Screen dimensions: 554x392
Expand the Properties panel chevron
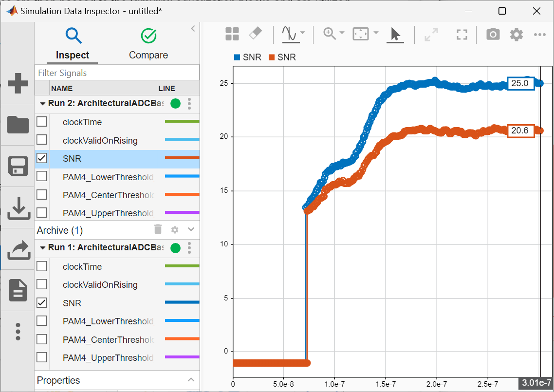click(x=191, y=380)
